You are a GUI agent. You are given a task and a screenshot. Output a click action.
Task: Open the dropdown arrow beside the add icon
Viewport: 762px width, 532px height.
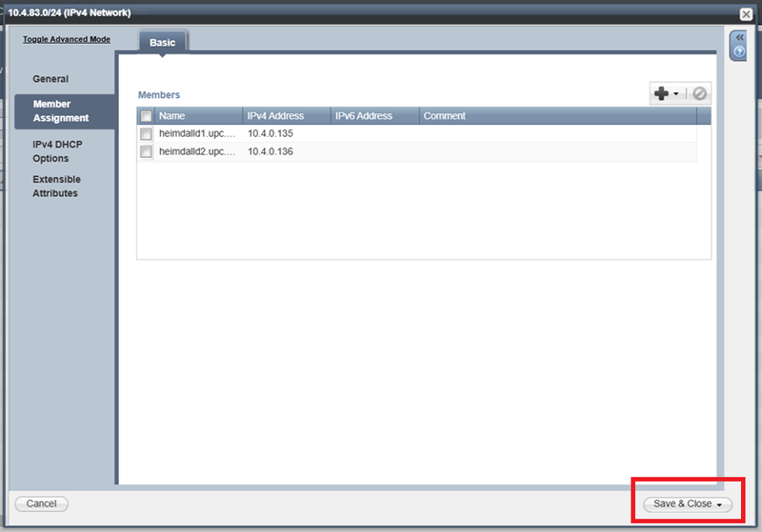(x=676, y=94)
